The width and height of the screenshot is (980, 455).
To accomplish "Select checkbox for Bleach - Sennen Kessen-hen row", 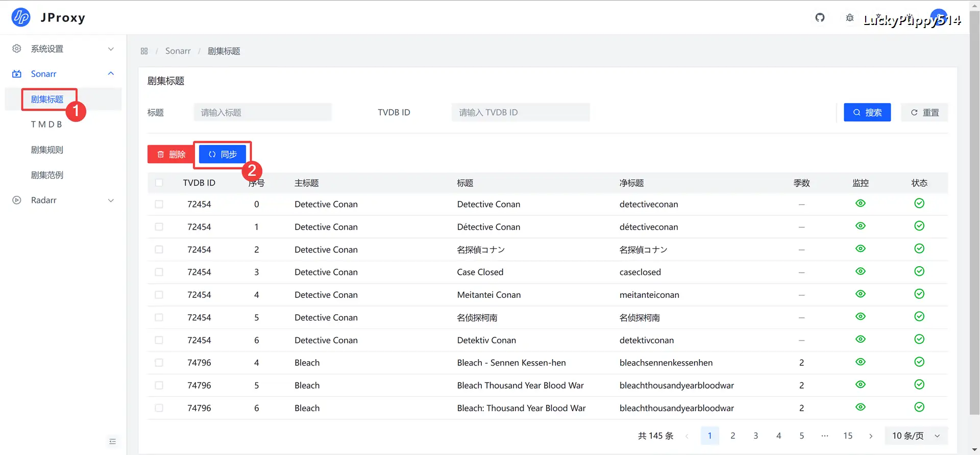I will 159,363.
